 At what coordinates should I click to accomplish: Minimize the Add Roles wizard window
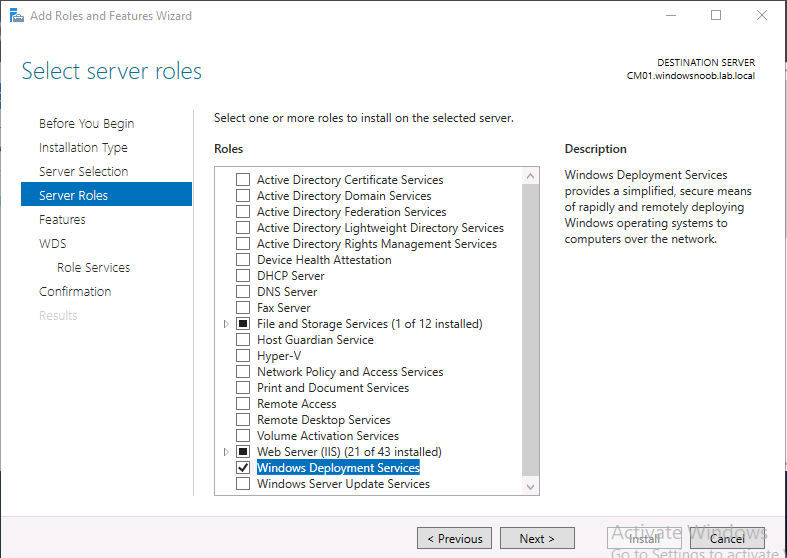click(x=671, y=16)
